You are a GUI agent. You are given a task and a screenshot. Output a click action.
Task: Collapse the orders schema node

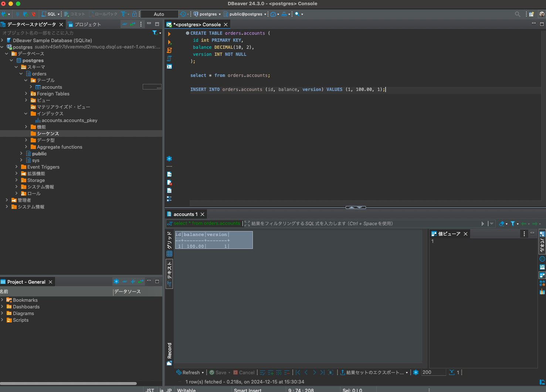point(21,74)
